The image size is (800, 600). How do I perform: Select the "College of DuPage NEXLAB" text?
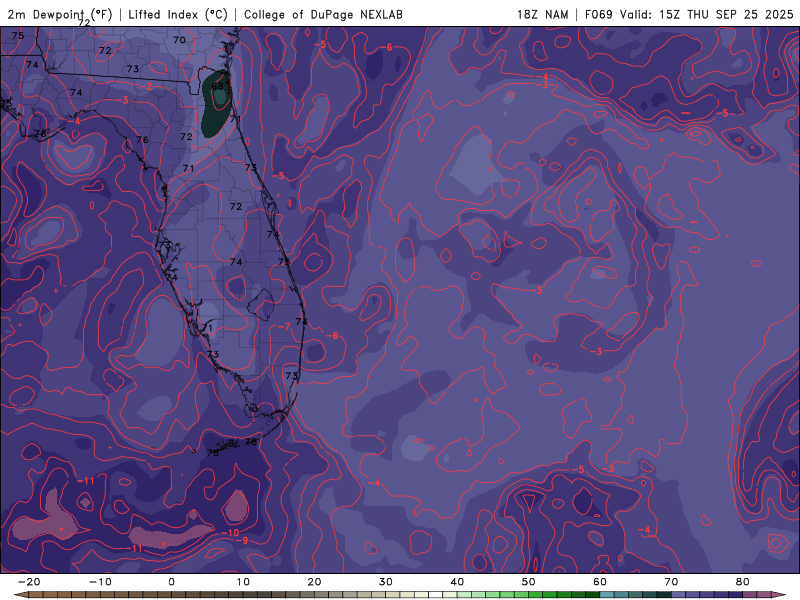pos(323,14)
